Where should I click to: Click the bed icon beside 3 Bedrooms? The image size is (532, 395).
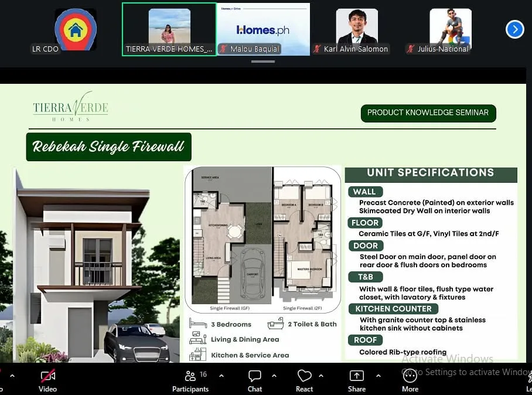point(198,324)
